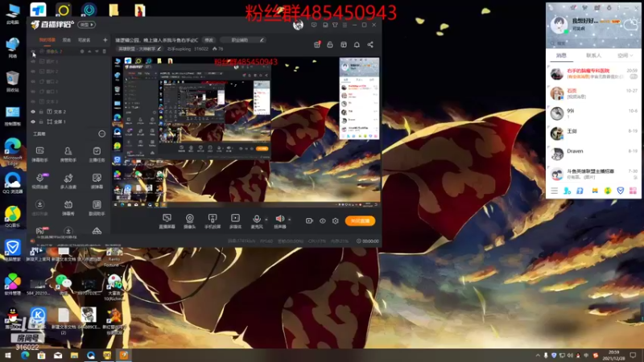Viewport: 644px width, 362px height.
Task: Collapse the 工具箱 toolbox panel
Action: (x=102, y=134)
